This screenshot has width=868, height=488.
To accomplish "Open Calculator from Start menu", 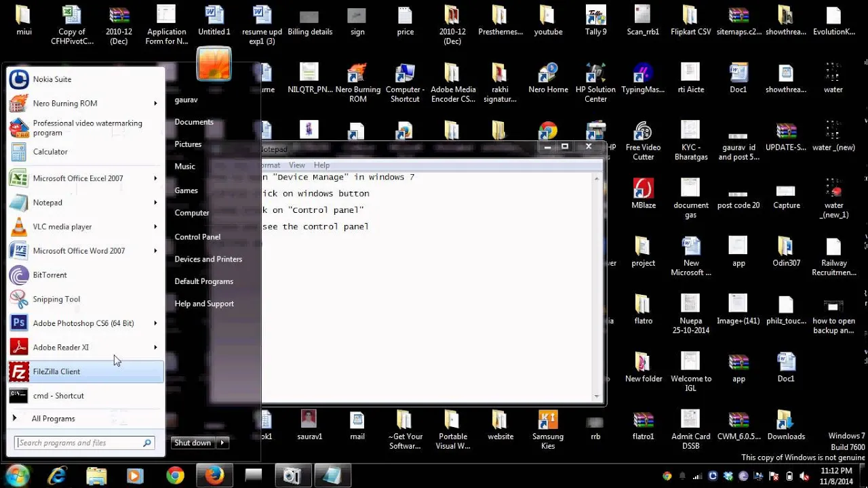I will click(85, 152).
